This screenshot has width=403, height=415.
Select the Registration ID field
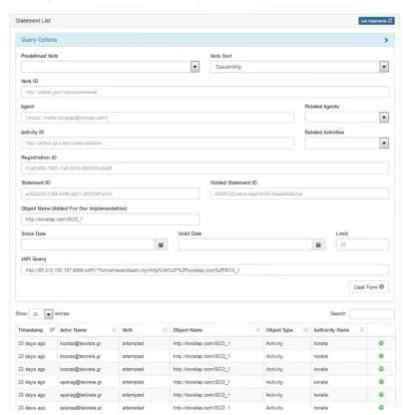pos(205,168)
